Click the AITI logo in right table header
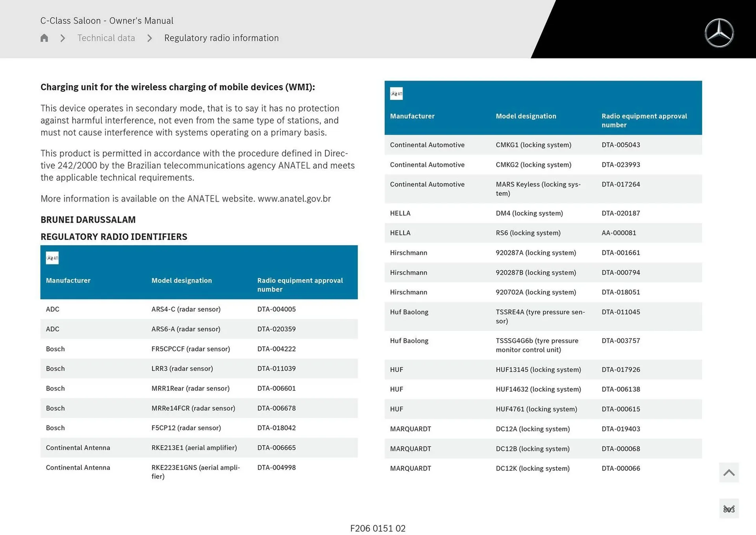 tap(396, 94)
